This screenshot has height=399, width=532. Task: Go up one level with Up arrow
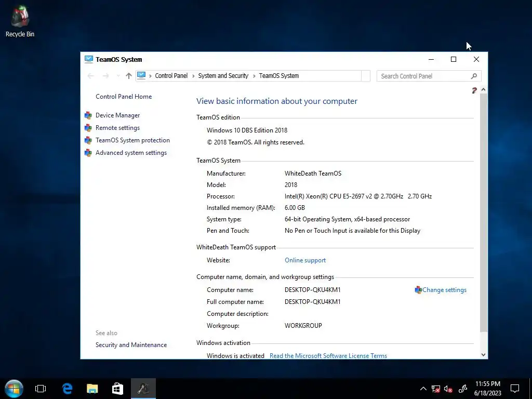pos(129,76)
